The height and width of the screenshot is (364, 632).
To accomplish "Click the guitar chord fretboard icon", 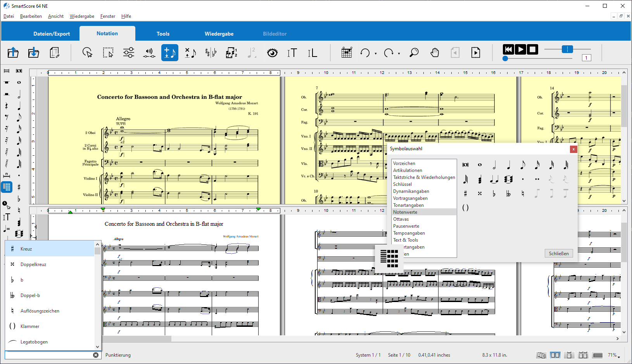I will pyautogui.click(x=347, y=53).
